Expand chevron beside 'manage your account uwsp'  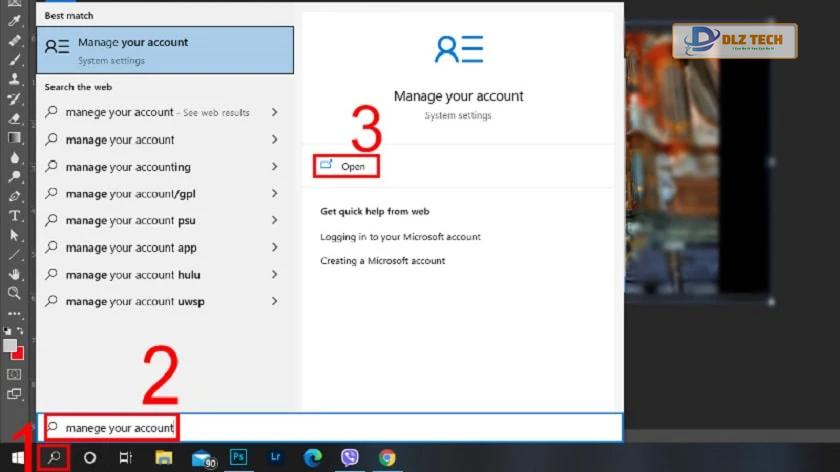tap(274, 301)
